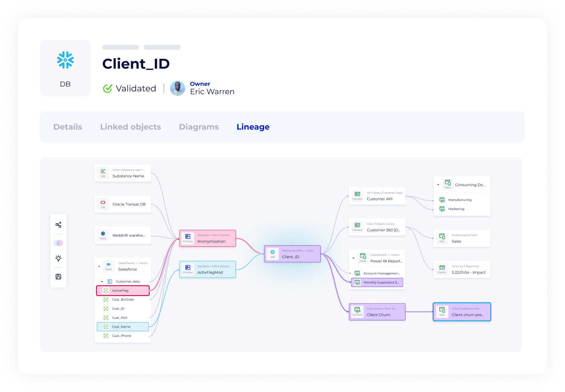Collapse the Salesforce table node
Image resolution: width=565 pixels, height=392 pixels.
tap(99, 266)
